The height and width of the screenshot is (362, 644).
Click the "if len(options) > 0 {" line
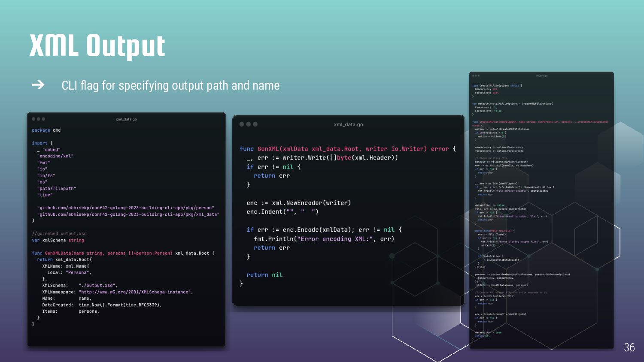pos(490,133)
